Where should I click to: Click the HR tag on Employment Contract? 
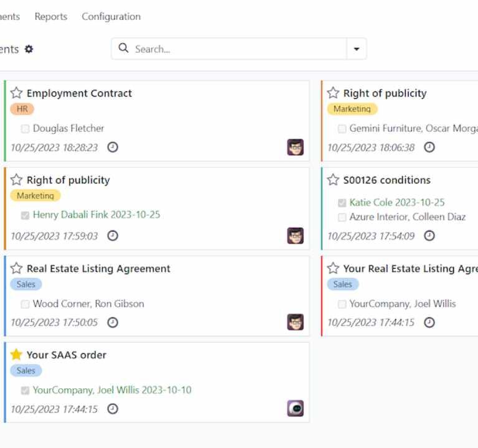[x=22, y=109]
